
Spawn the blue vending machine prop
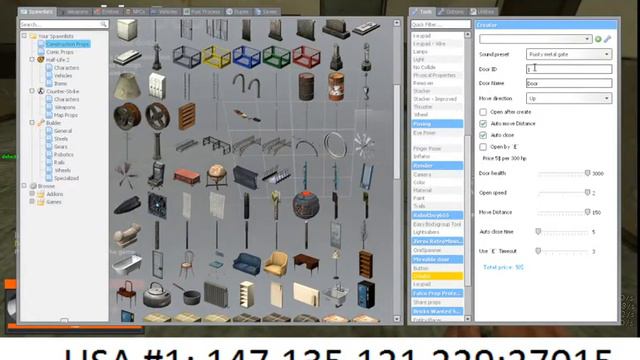pyautogui.click(x=366, y=295)
